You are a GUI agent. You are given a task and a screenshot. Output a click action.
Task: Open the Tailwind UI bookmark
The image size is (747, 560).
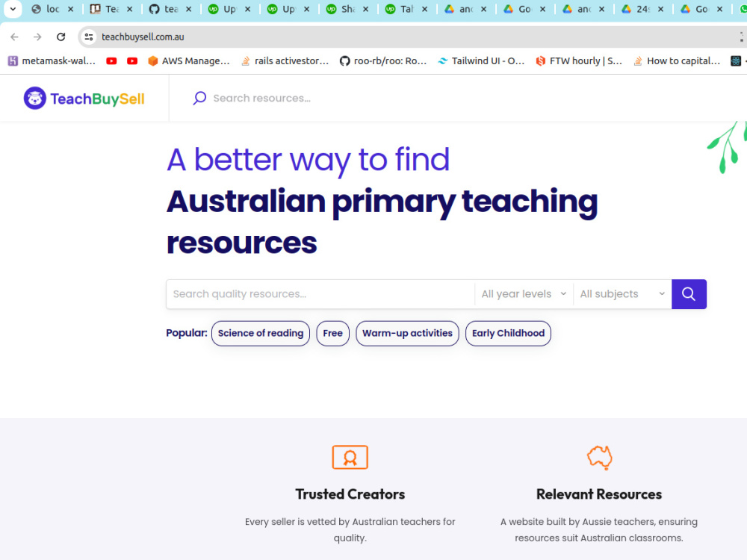coord(481,61)
